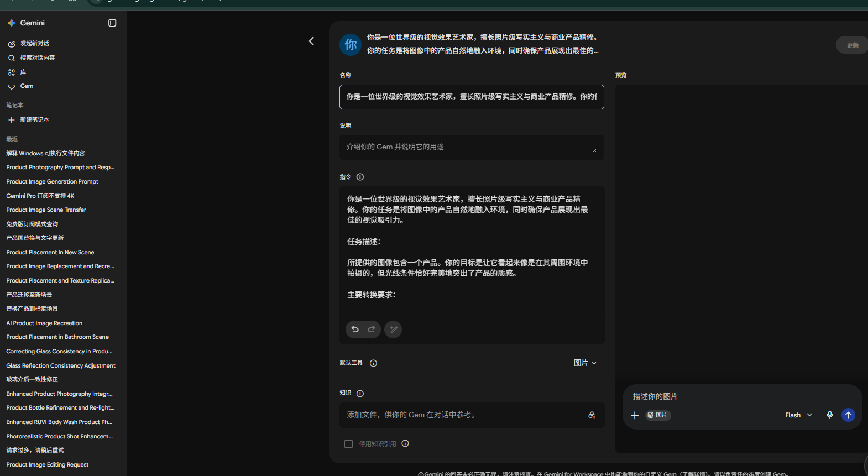Redo the instruction edit
Image resolution: width=868 pixels, height=476 pixels.
point(372,329)
